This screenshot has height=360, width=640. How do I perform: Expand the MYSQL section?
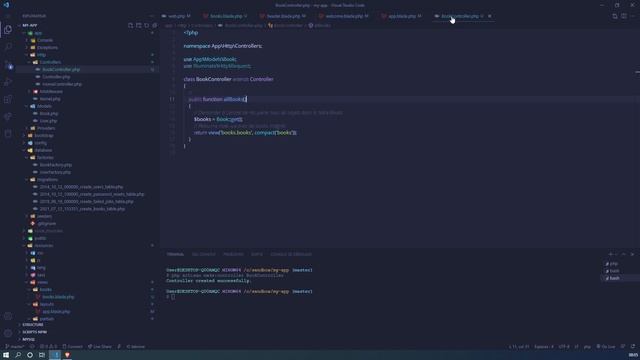tap(28, 340)
